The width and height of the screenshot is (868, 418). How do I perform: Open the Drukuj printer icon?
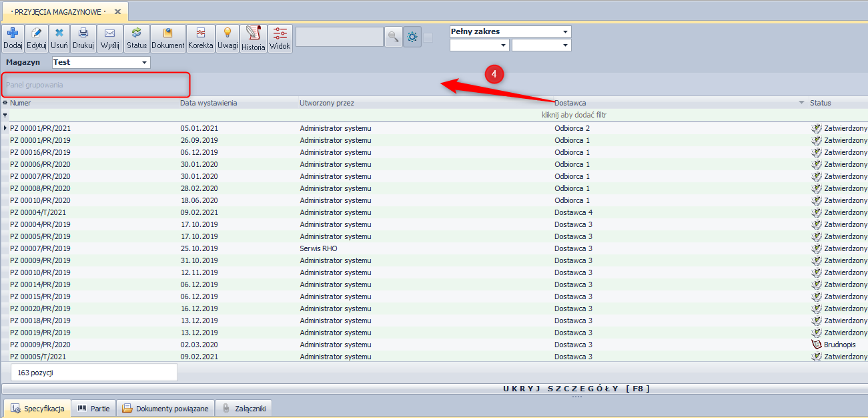coord(83,33)
